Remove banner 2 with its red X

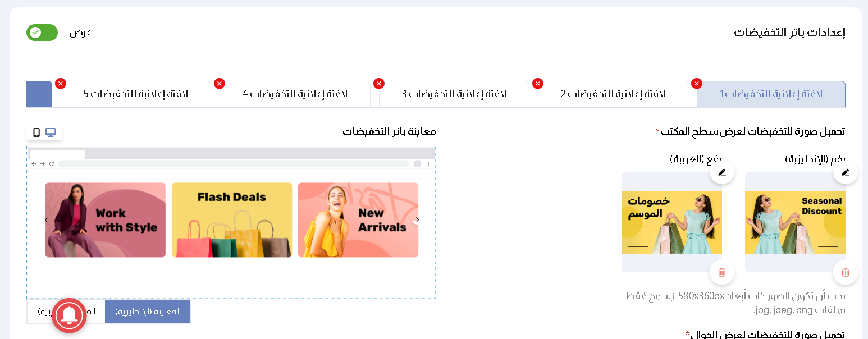click(x=538, y=84)
